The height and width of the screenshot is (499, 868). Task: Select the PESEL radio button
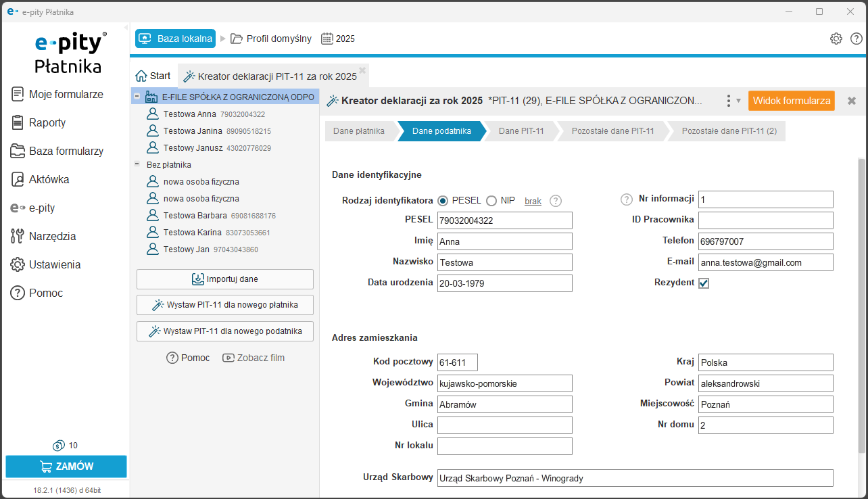tap(443, 201)
